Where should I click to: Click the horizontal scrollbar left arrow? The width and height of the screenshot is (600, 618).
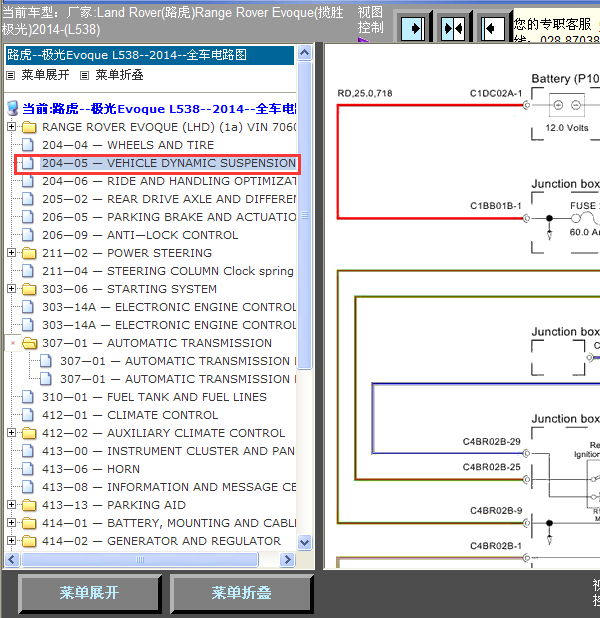(x=12, y=559)
